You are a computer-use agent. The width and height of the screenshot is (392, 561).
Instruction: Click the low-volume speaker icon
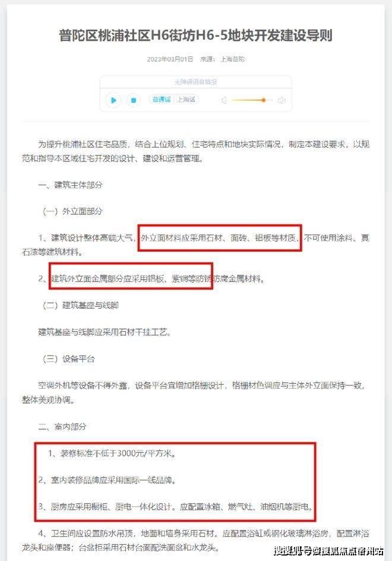point(224,100)
